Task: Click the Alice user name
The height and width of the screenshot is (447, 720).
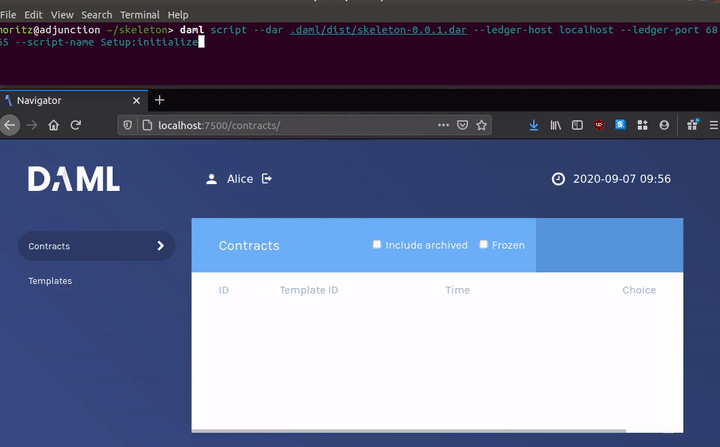Action: 240,179
